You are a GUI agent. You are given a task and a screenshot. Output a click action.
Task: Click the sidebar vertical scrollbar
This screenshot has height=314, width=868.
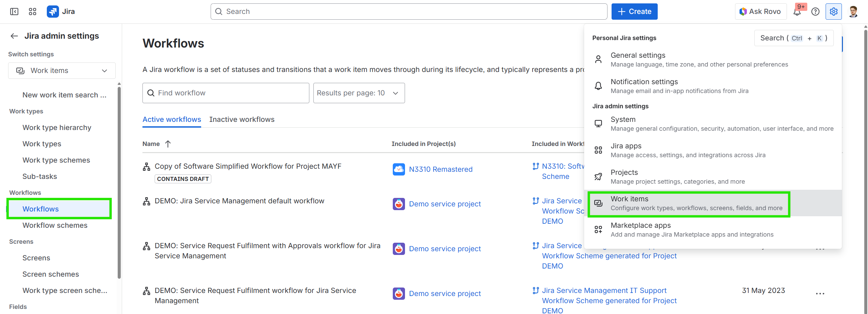(119, 183)
